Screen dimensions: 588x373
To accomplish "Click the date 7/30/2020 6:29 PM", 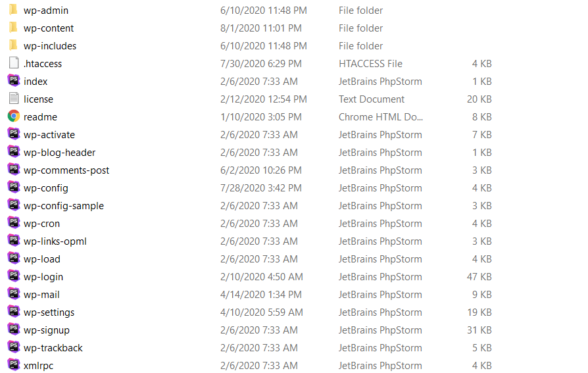I will pos(261,64).
